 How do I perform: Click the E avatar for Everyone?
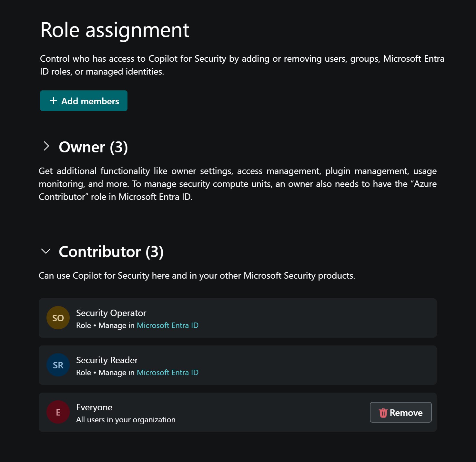point(58,412)
